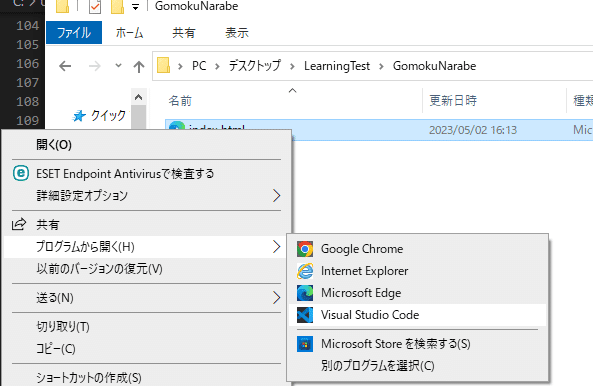Viewport: 593px width, 386px height.
Task: Sort by 更新日時 column header
Action: coord(453,101)
